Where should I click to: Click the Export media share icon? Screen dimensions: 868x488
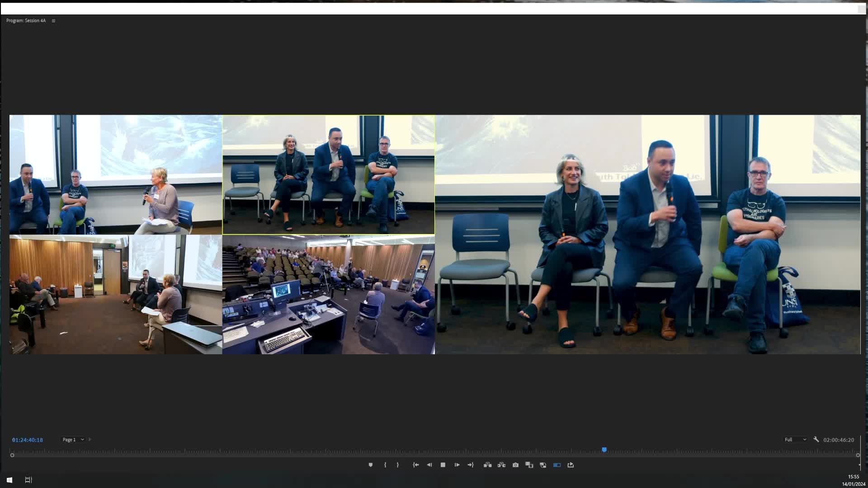pos(571,465)
